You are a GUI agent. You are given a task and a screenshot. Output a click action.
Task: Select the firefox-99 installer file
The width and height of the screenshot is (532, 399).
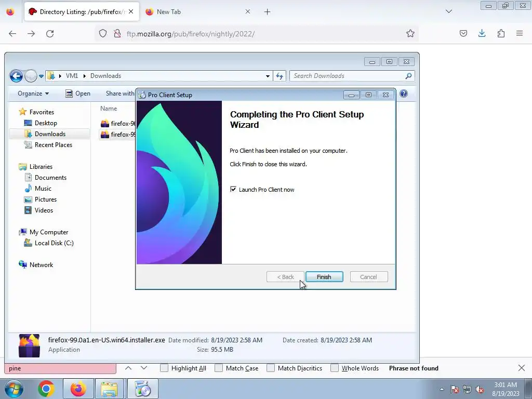[x=118, y=135]
